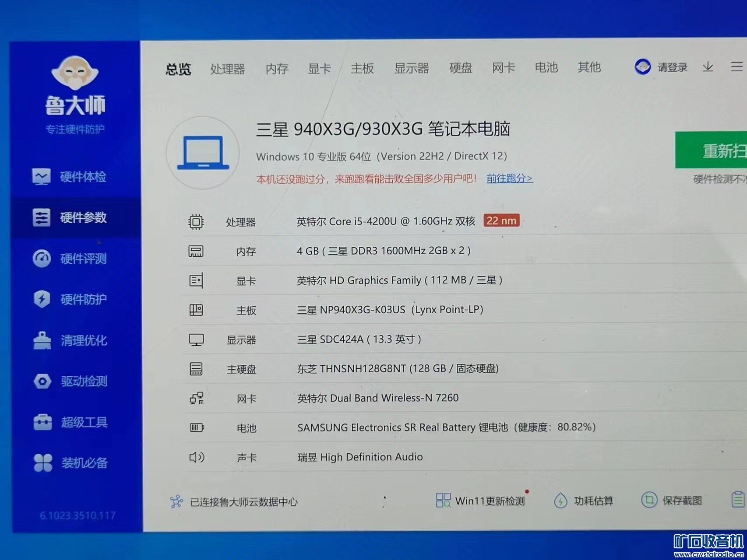Switch to the 网卡 tab
Screen dimensions: 747x560
tap(504, 67)
